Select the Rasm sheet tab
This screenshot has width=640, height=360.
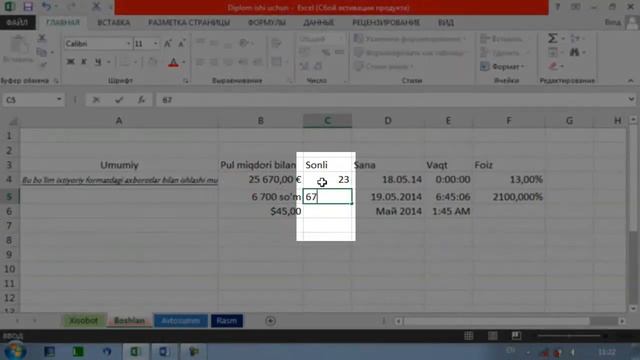(x=227, y=321)
